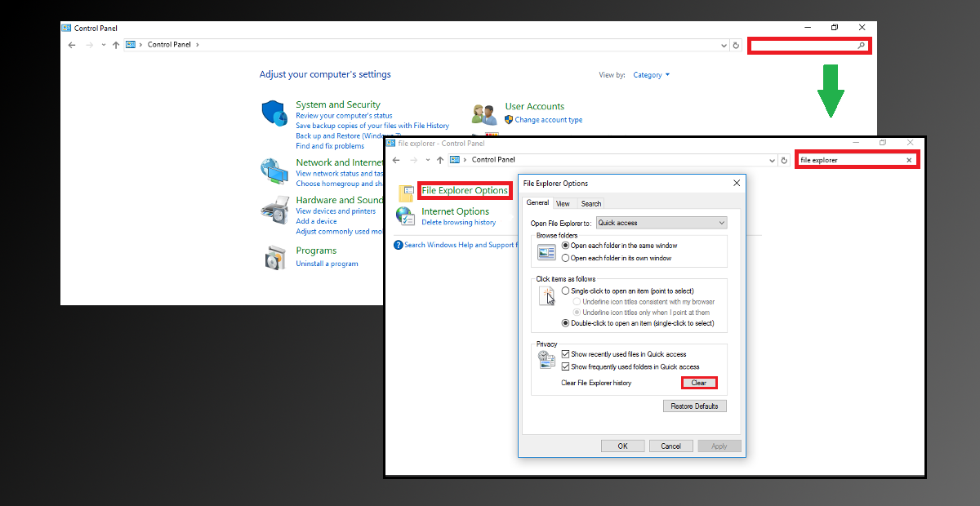The height and width of the screenshot is (506, 980).
Task: Switch to the General tab
Action: click(x=537, y=203)
